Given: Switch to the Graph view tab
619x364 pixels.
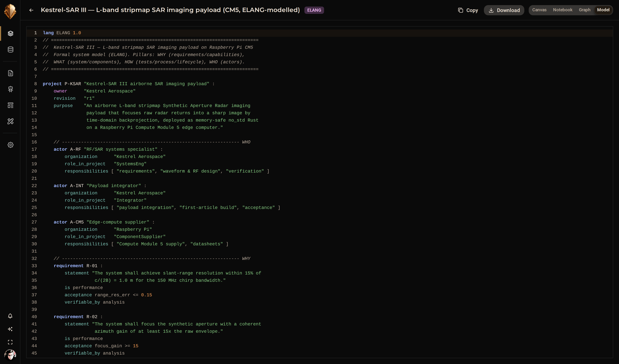Looking at the screenshot, I should point(584,10).
